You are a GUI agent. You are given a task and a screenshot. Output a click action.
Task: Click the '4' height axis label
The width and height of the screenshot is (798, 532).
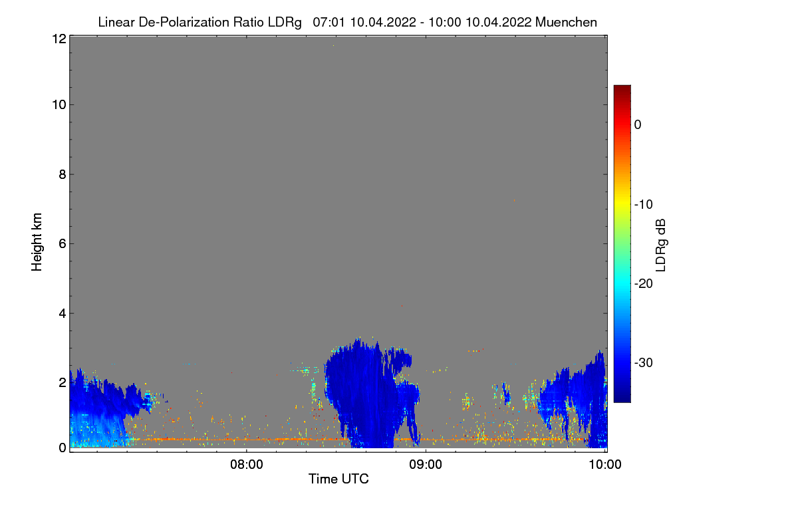63,313
